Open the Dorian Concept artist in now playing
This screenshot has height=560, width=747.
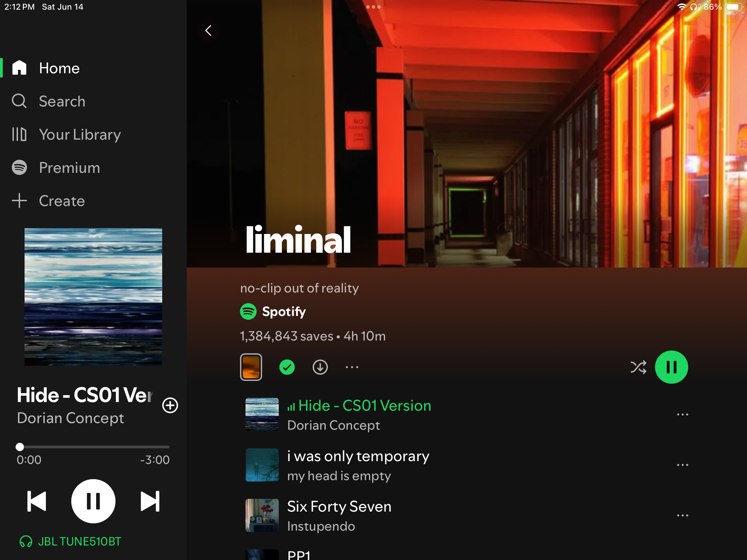point(71,418)
